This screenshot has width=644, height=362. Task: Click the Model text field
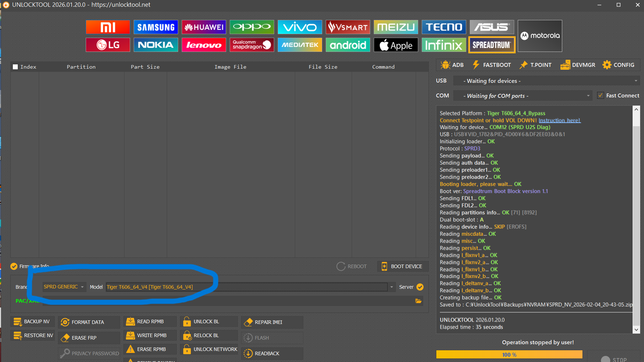tap(246, 287)
